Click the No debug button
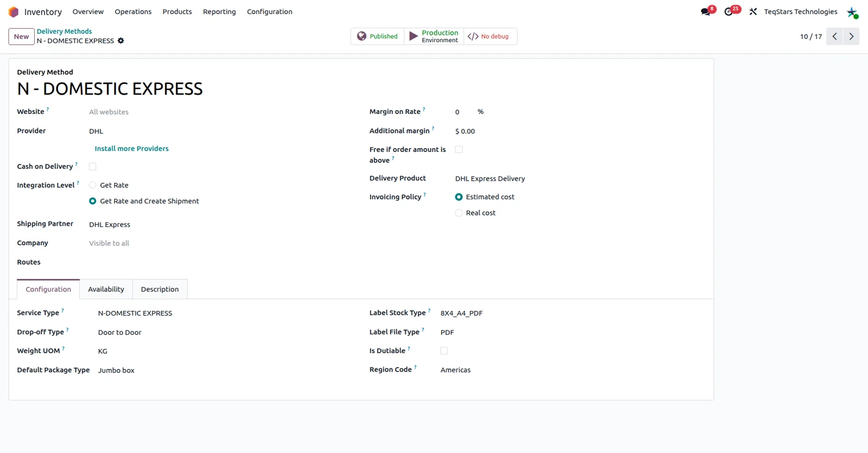This screenshot has height=453, width=868. tap(490, 36)
